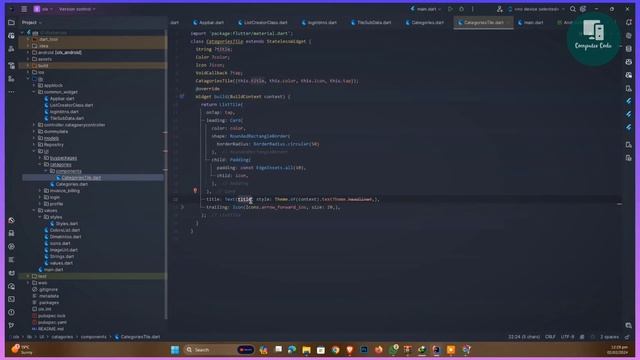Screen dimensions: 640x360
Task: Click the CRLF line separator in status bar
Action: [550, 337]
